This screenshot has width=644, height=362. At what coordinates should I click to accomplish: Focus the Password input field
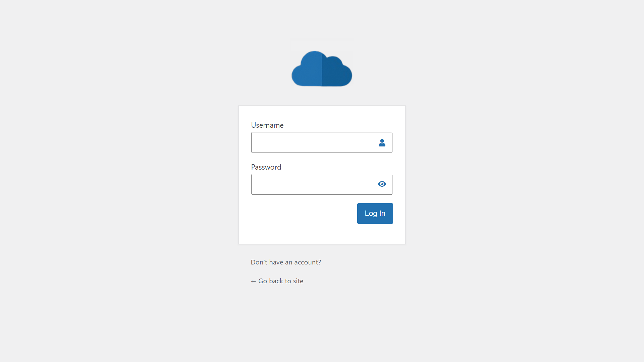click(x=322, y=184)
